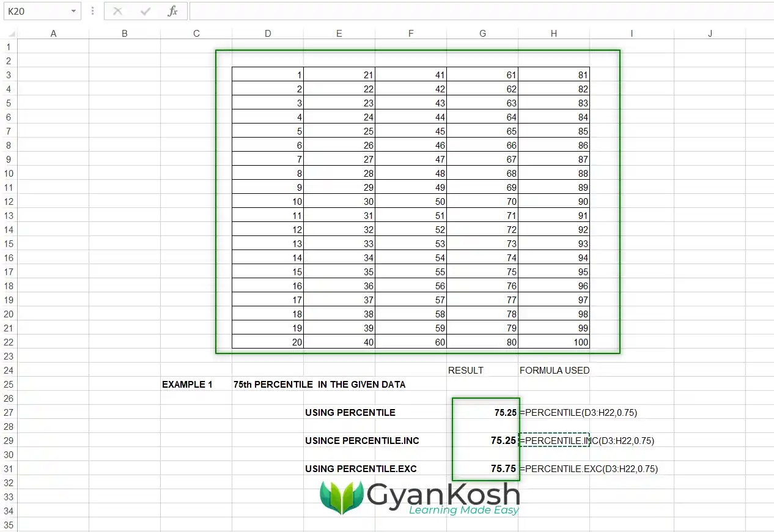Click the USING PERCENTILE.EXC label cell
Image resolution: width=774 pixels, height=532 pixels.
[361, 469]
